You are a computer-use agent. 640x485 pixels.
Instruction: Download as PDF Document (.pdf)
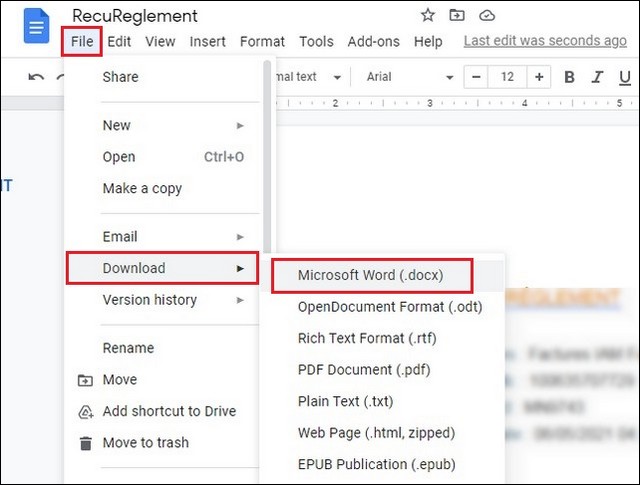pyautogui.click(x=381, y=370)
